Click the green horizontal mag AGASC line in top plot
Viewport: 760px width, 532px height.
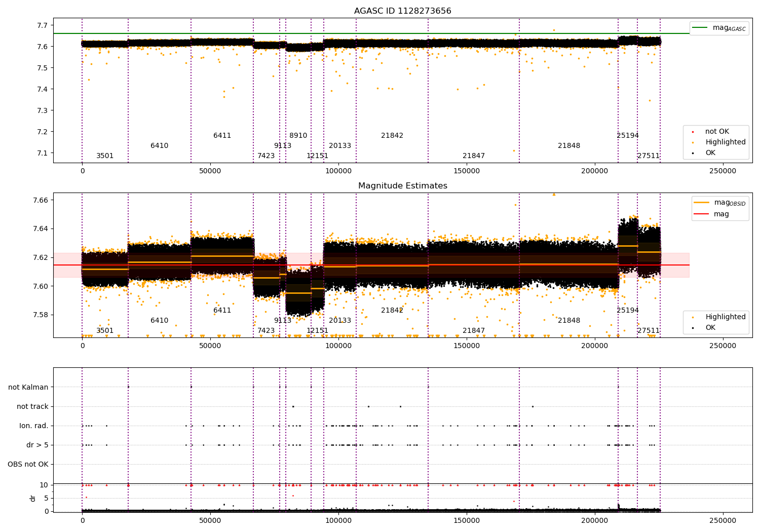click(x=371, y=33)
